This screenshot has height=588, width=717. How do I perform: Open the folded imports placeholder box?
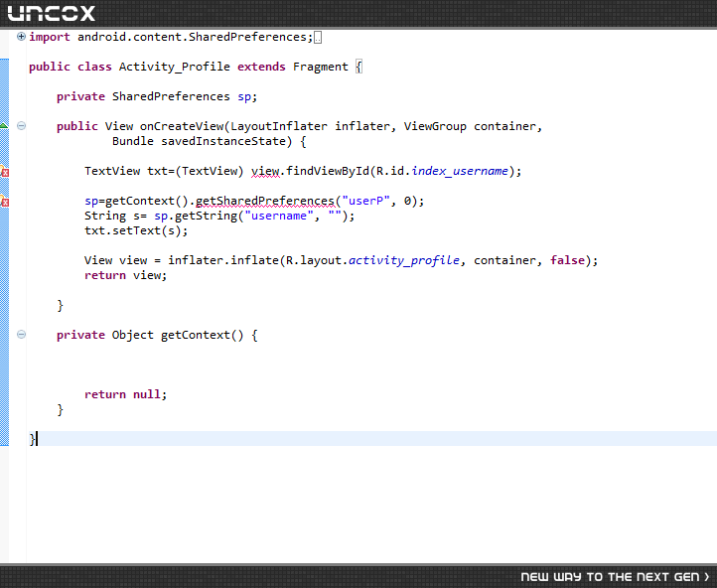point(318,38)
